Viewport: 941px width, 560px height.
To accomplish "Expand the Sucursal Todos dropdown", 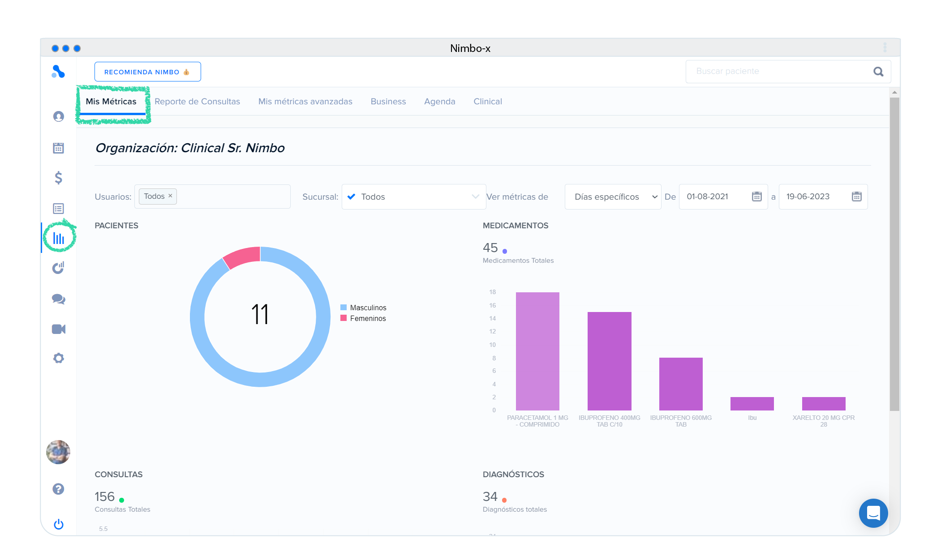I will [x=414, y=197].
